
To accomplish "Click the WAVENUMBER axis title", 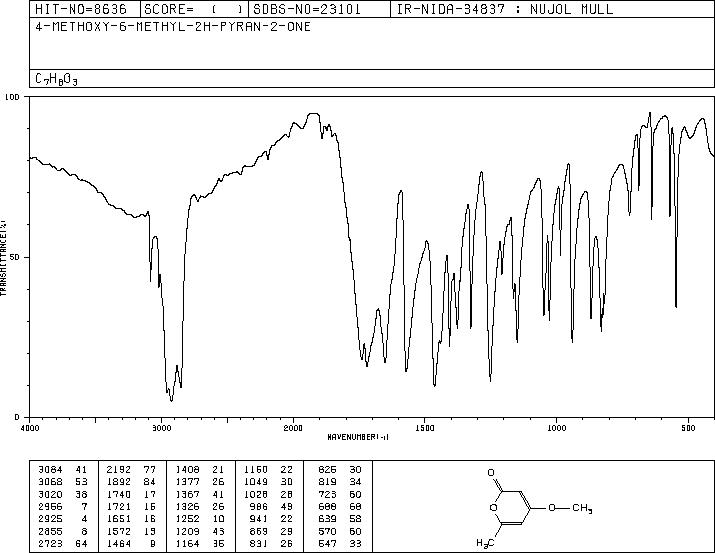I will [358, 437].
